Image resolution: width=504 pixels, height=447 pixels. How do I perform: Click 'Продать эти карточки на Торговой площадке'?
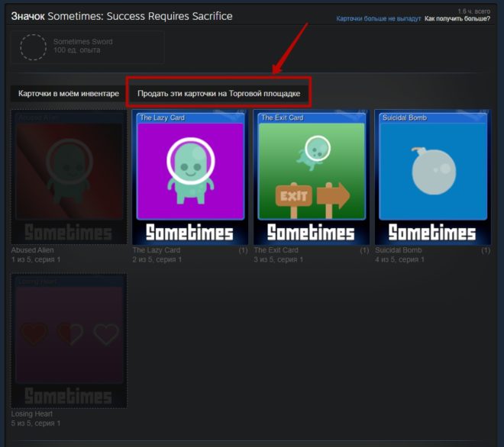[x=218, y=94]
